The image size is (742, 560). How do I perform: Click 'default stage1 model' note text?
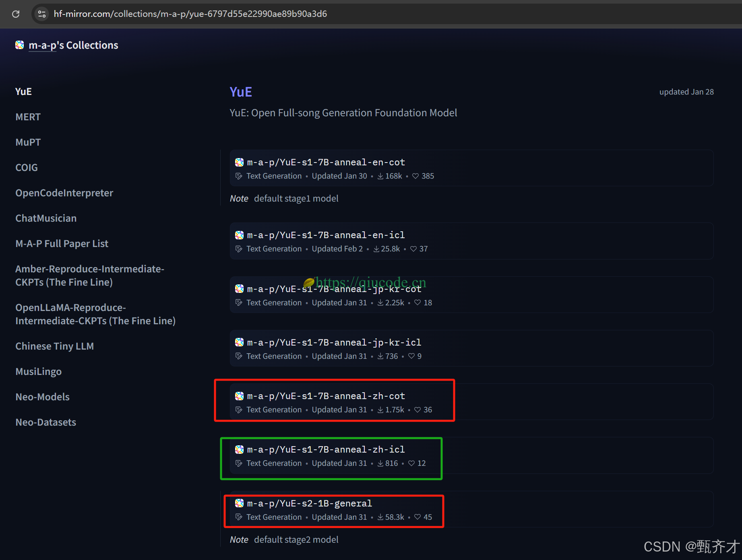tap(296, 199)
